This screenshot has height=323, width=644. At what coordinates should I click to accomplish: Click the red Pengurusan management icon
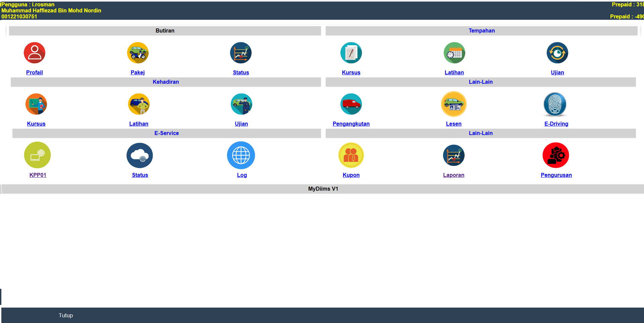pyautogui.click(x=556, y=155)
